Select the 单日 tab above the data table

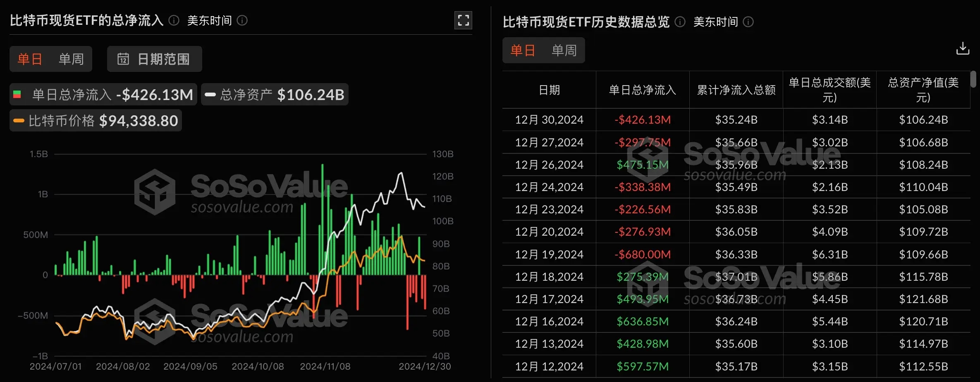point(522,50)
